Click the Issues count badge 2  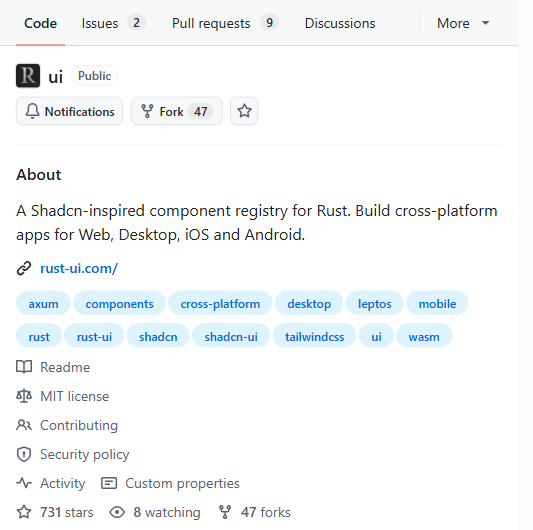(136, 23)
